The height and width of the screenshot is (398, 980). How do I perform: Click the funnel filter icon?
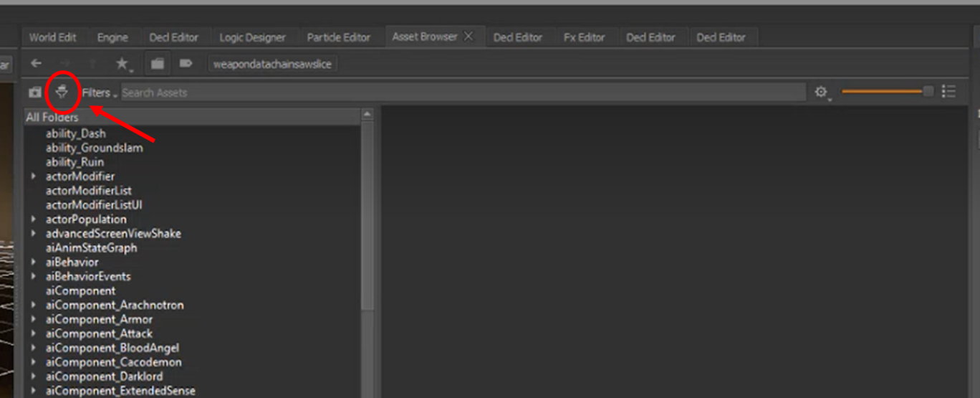pos(62,92)
